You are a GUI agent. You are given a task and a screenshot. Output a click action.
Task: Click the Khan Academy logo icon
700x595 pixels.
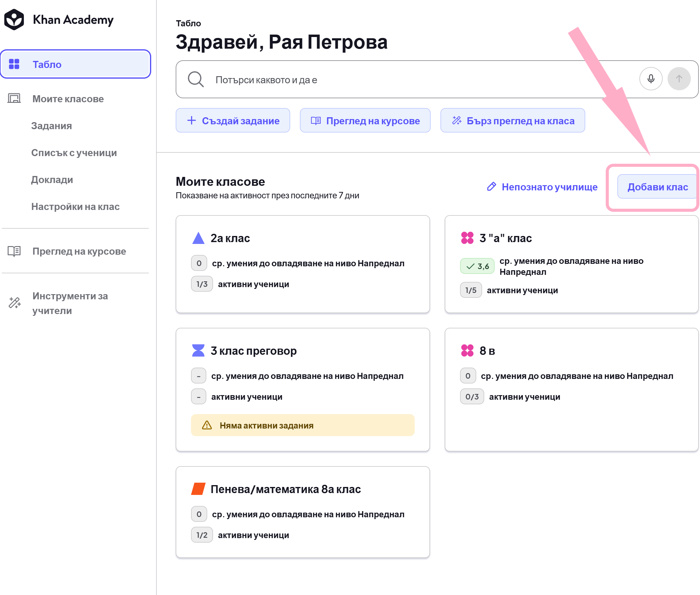(14, 20)
